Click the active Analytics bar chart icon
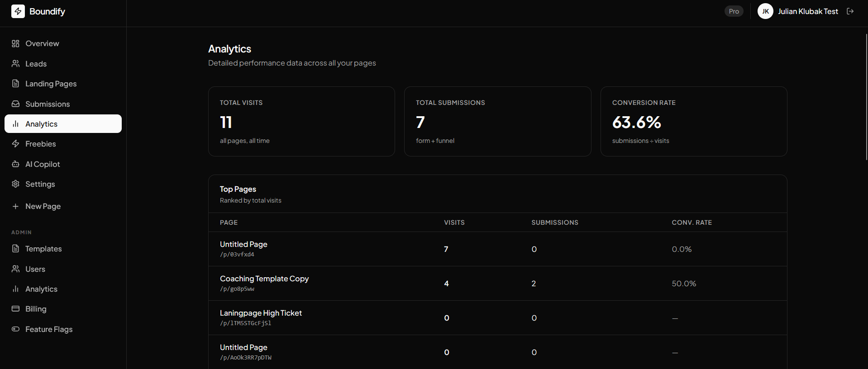Image resolution: width=868 pixels, height=369 pixels. pyautogui.click(x=15, y=124)
